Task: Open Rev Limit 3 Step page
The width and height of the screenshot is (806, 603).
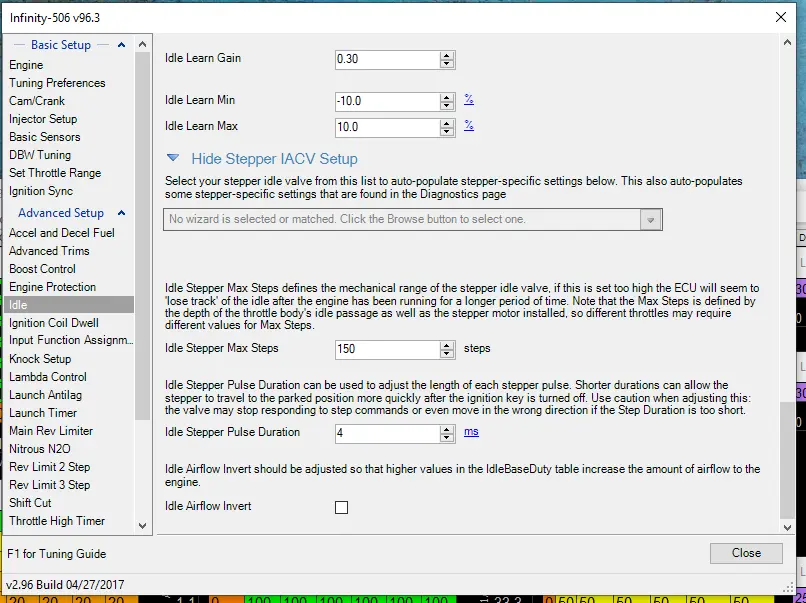Action: pyautogui.click(x=49, y=485)
